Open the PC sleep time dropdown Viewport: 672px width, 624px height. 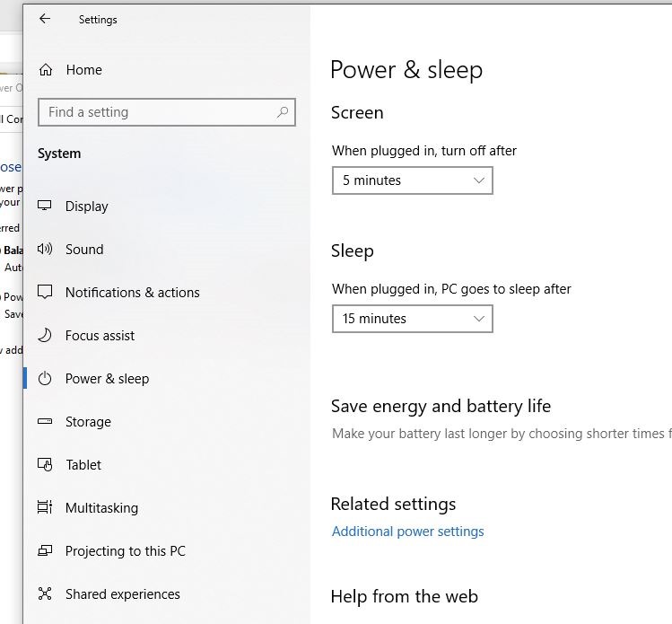point(412,319)
